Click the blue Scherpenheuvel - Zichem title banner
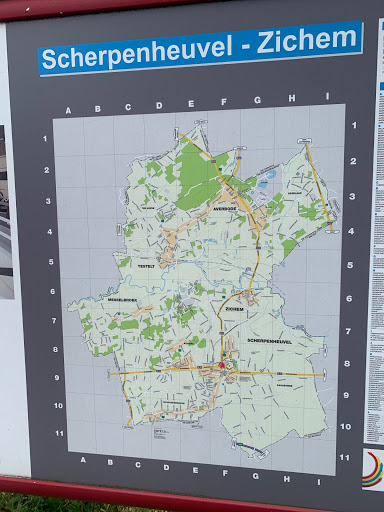 pyautogui.click(x=201, y=49)
